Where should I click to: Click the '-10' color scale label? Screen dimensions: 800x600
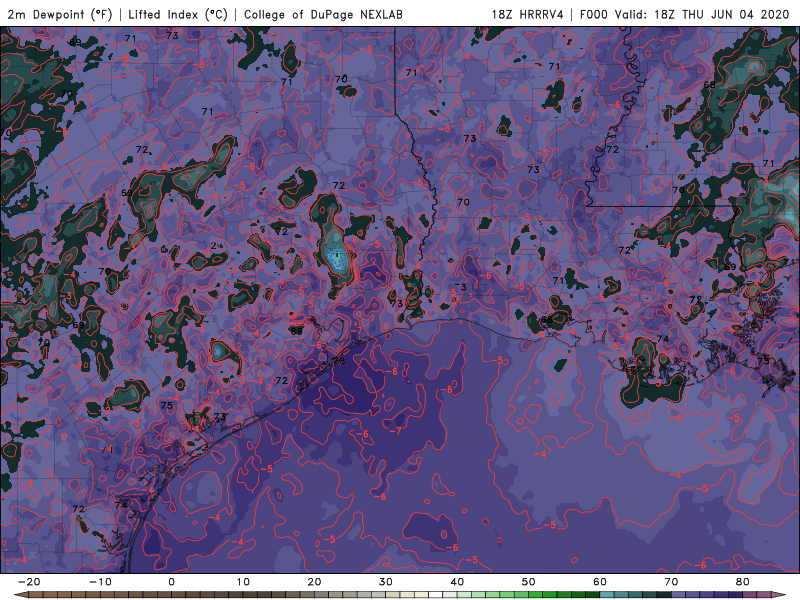coord(100,582)
